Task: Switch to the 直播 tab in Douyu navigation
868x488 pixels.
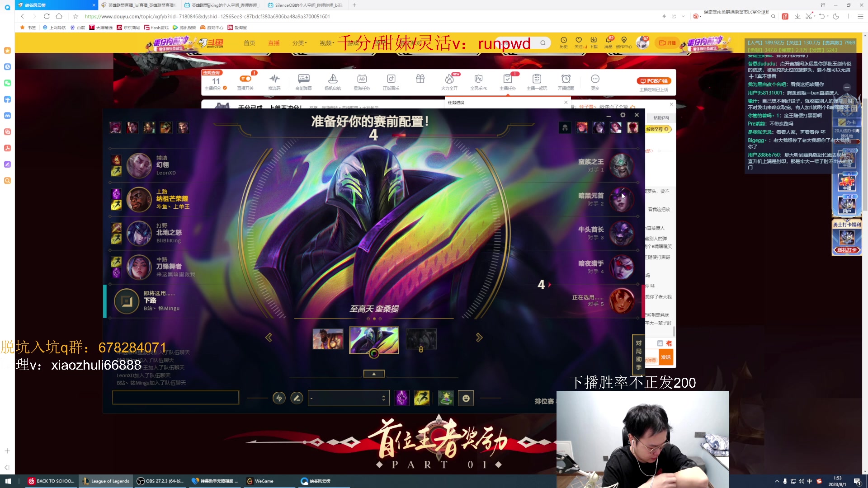Action: pos(274,43)
